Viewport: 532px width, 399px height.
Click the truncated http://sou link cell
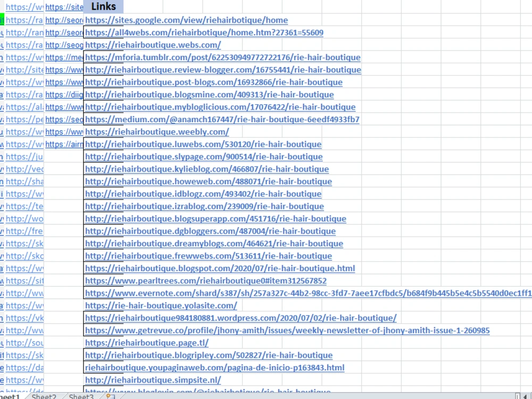click(24, 343)
